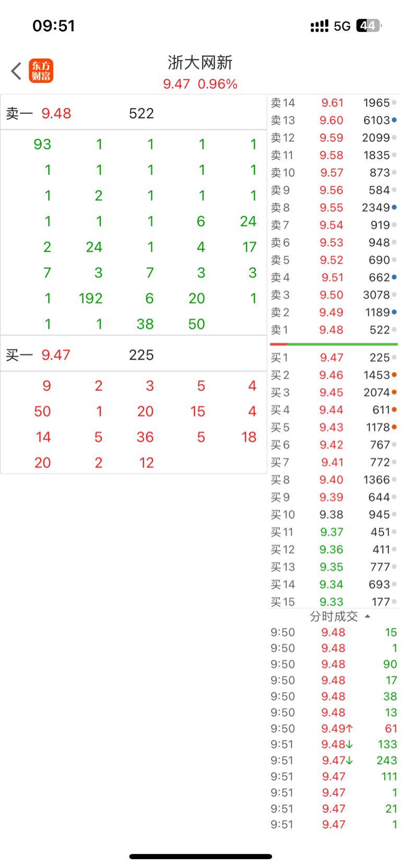The width and height of the screenshot is (401, 868).
Task: Tap the 5G signal status indicator
Action: coord(342,26)
